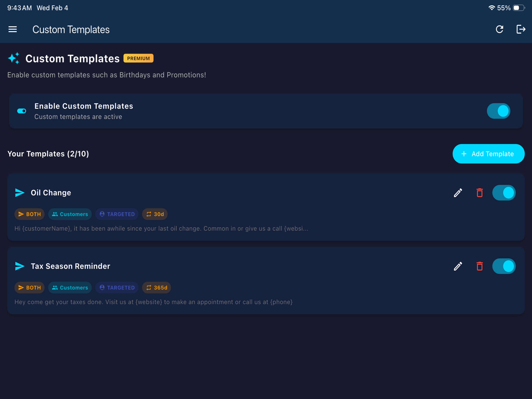
Task: Click the Oil Change title text
Action: tap(51, 193)
